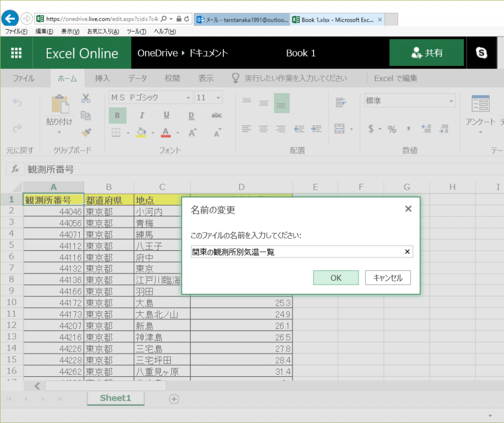
Task: Click the Excel で編集 link
Action: (396, 78)
